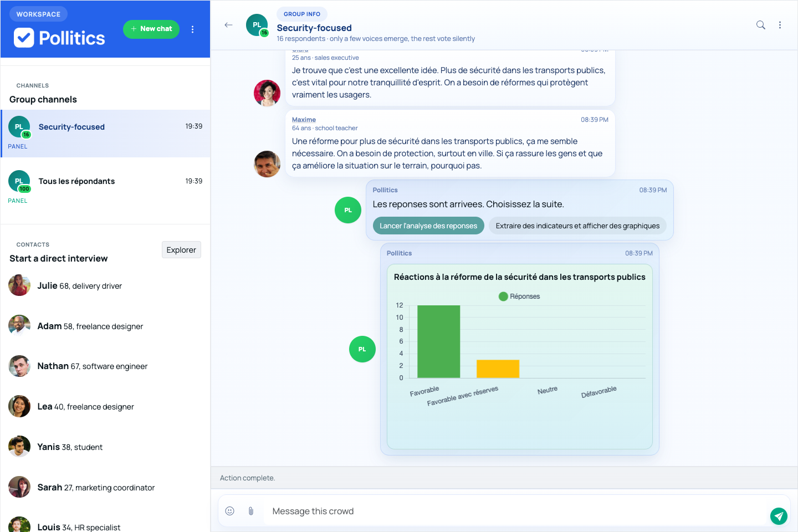Image resolution: width=798 pixels, height=532 pixels.
Task: Open the Security-focused group avatar icon
Action: click(x=256, y=24)
